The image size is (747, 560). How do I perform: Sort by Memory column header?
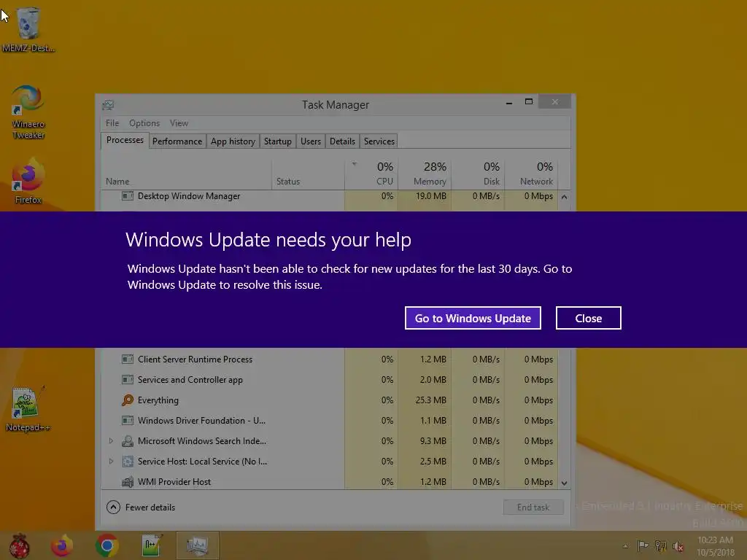425,174
